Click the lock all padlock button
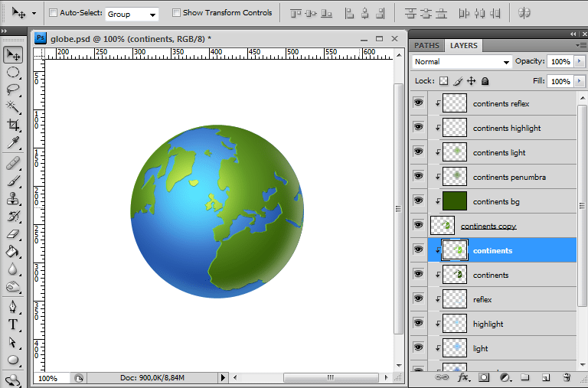The height and width of the screenshot is (388, 588). pyautogui.click(x=485, y=81)
